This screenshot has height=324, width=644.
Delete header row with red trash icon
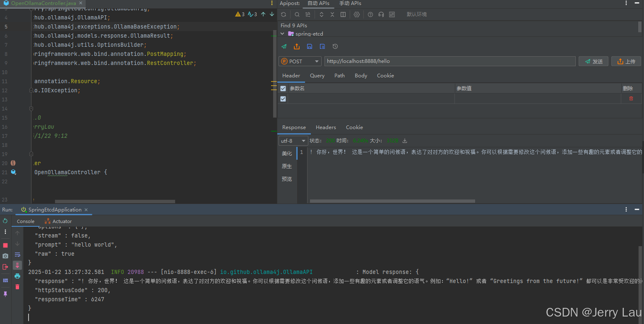(x=631, y=98)
